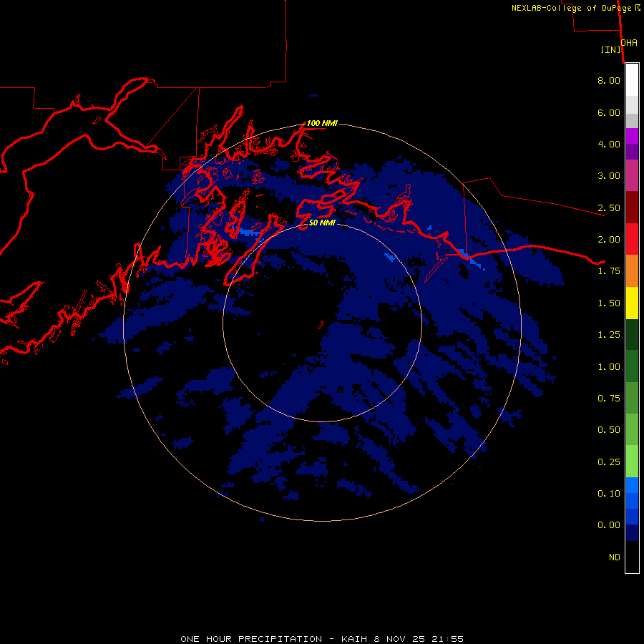Click the 2.50 legend value
This screenshot has width=644, height=644.
pos(609,208)
